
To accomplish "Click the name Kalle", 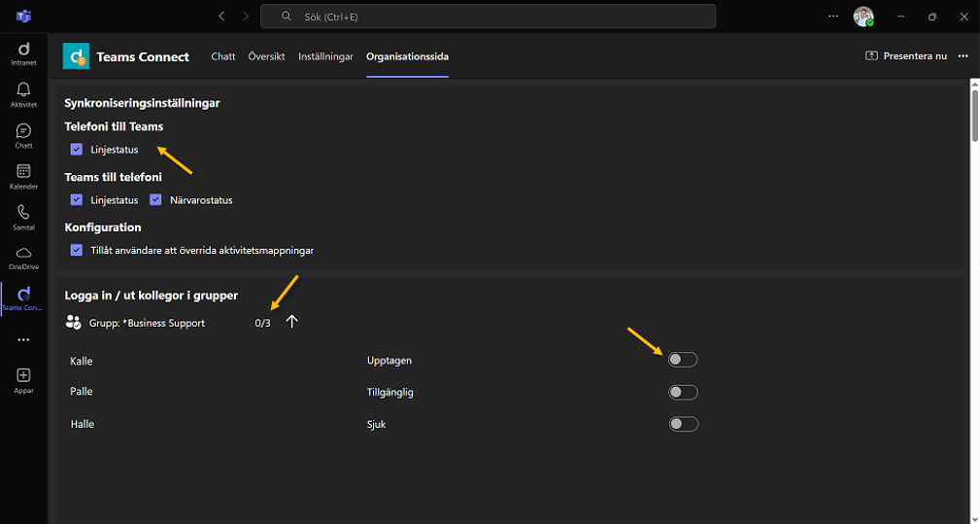I will (82, 361).
